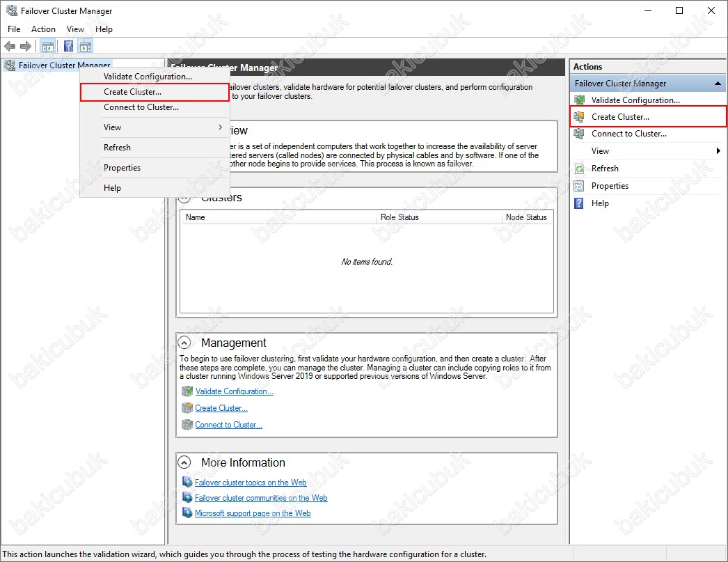Open the View menu in the menu bar
Image resolution: width=728 pixels, height=562 pixels.
click(x=75, y=29)
